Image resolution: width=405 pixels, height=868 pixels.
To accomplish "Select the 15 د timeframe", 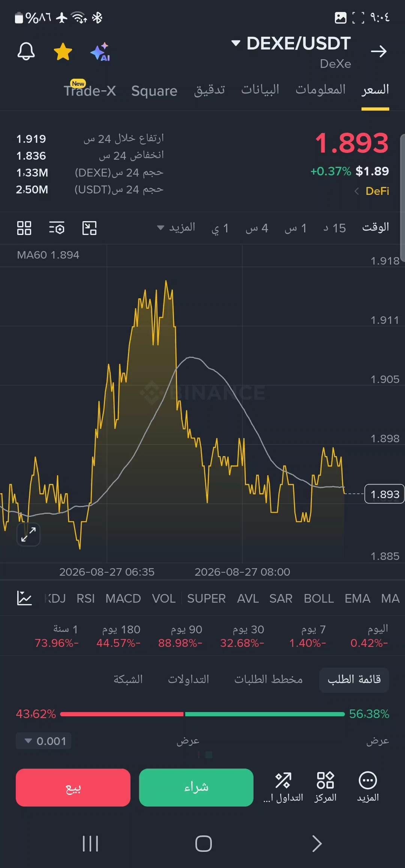I will point(334,228).
